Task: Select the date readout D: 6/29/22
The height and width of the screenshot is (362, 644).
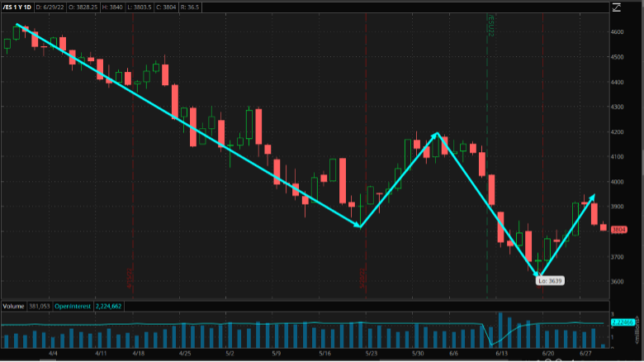Action: (50, 7)
